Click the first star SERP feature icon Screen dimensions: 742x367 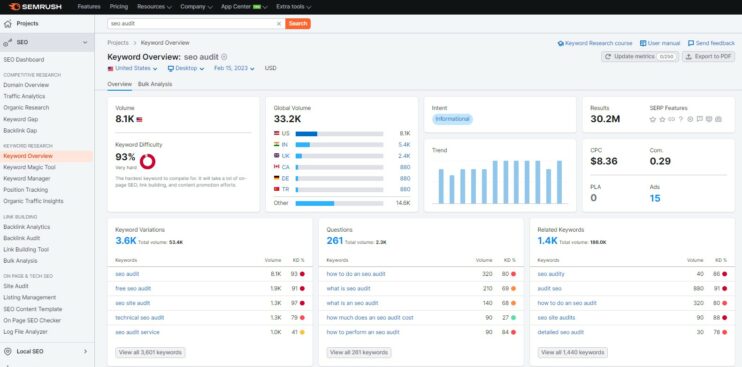[x=653, y=119]
